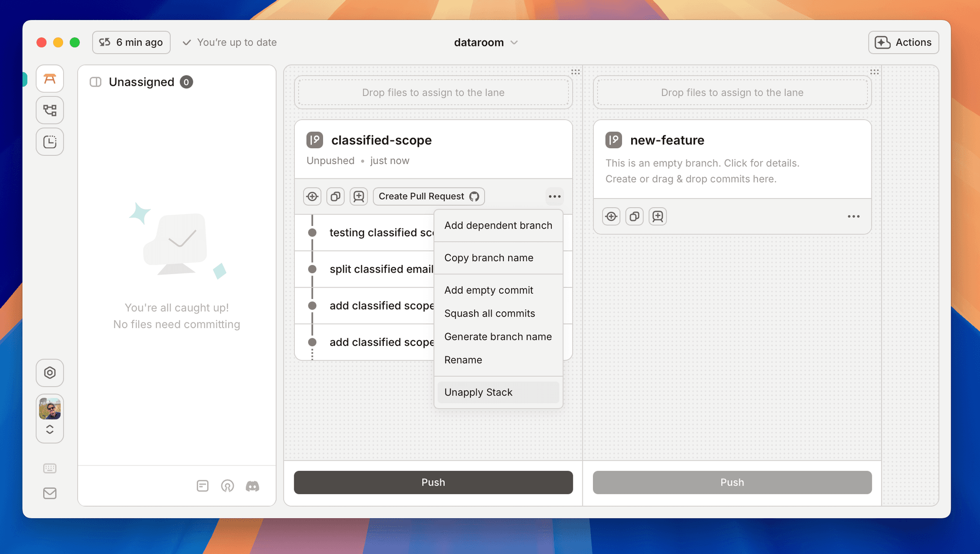Open keyboard shortcuts from the bottom sidebar icon
Image resolution: width=980 pixels, height=554 pixels.
[x=49, y=468]
